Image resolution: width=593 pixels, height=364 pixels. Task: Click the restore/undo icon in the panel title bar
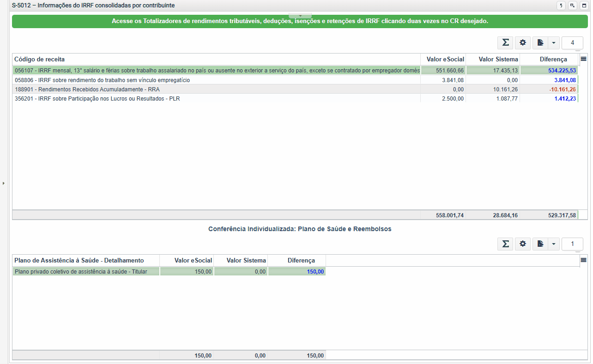tap(561, 6)
